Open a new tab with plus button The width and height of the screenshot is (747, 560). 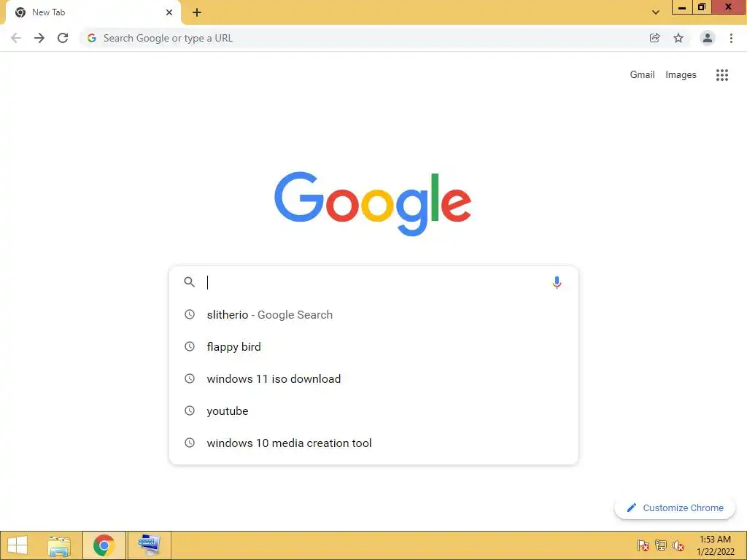(197, 12)
